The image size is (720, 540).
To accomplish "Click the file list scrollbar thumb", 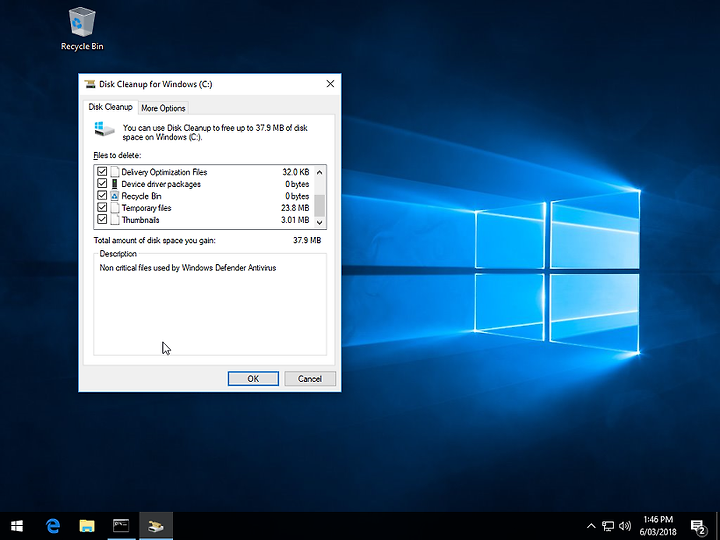I will (x=320, y=205).
